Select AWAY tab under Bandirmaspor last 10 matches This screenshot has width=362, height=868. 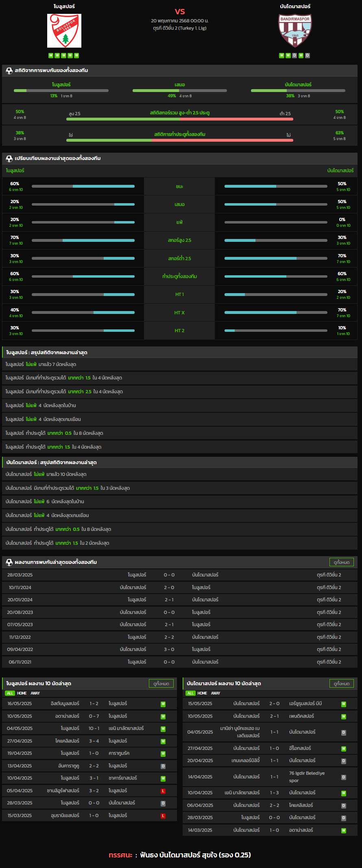pyautogui.click(x=216, y=693)
